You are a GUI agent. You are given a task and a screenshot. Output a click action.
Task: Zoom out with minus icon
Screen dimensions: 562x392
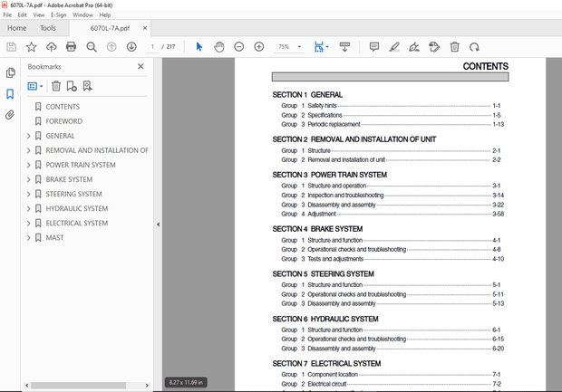click(x=239, y=47)
